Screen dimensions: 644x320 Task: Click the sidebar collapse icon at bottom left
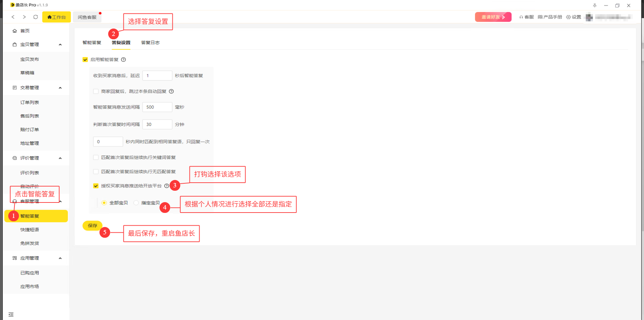(11, 315)
